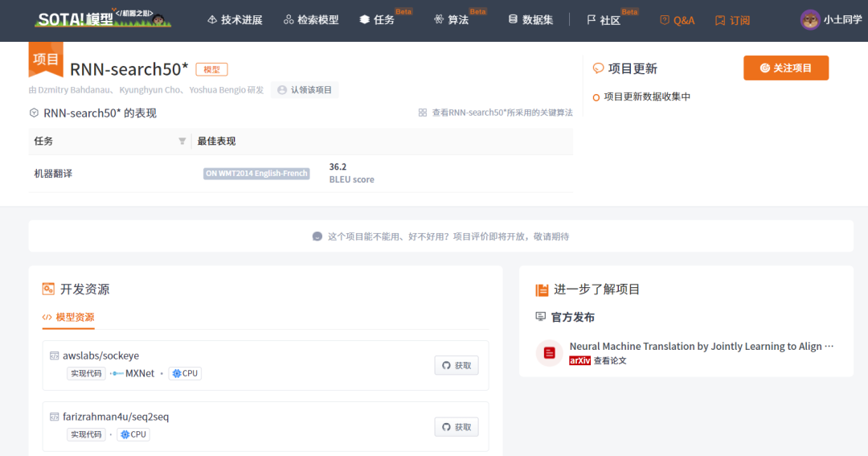This screenshot has width=868, height=456.
Task: Click the 小土同学 username
Action: tap(842, 20)
